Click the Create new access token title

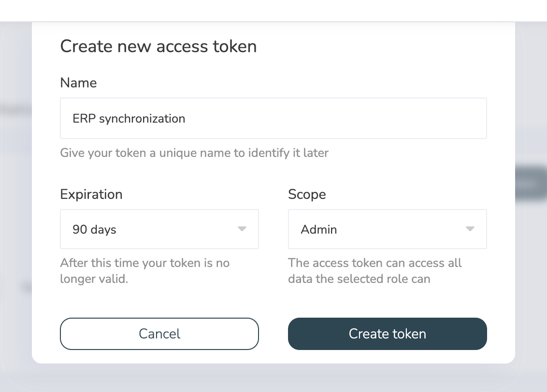pos(158,46)
